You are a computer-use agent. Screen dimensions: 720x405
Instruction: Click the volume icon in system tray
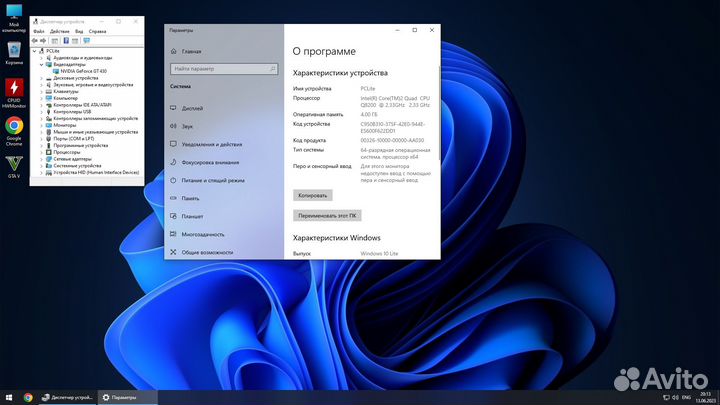pyautogui.click(x=675, y=398)
